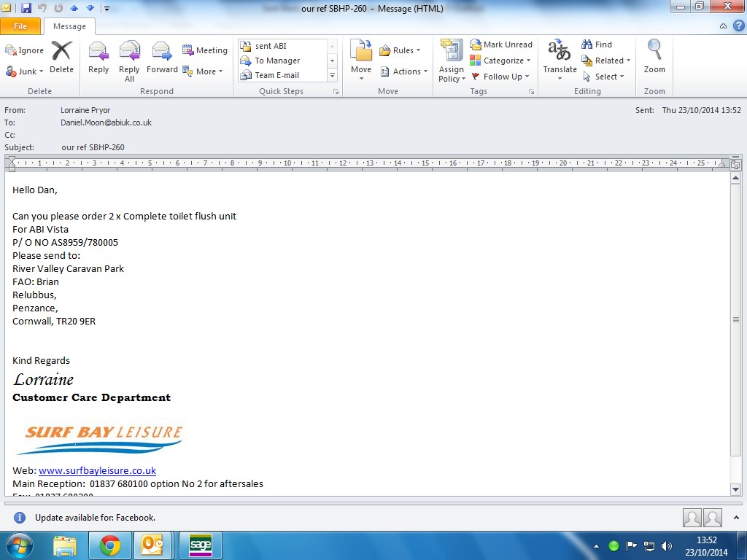
Task: Open the Customize Quick Access Toolbar dropdown
Action: (x=107, y=9)
